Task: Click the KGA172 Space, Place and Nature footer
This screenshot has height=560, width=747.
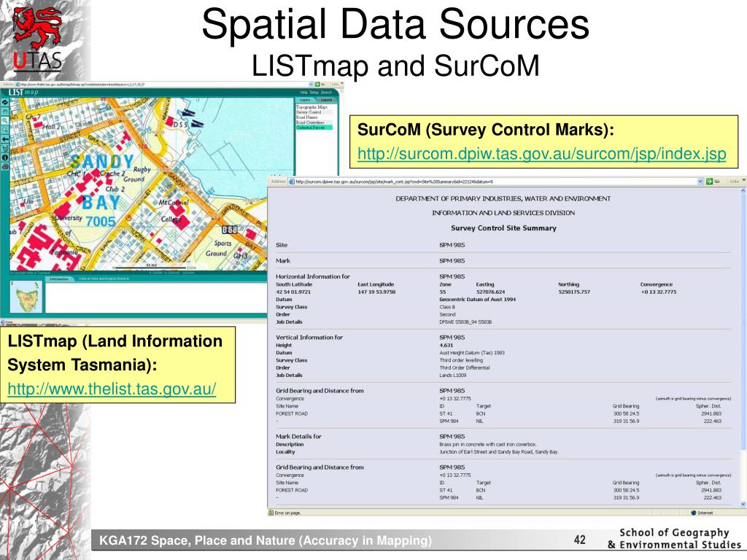Action: click(266, 540)
